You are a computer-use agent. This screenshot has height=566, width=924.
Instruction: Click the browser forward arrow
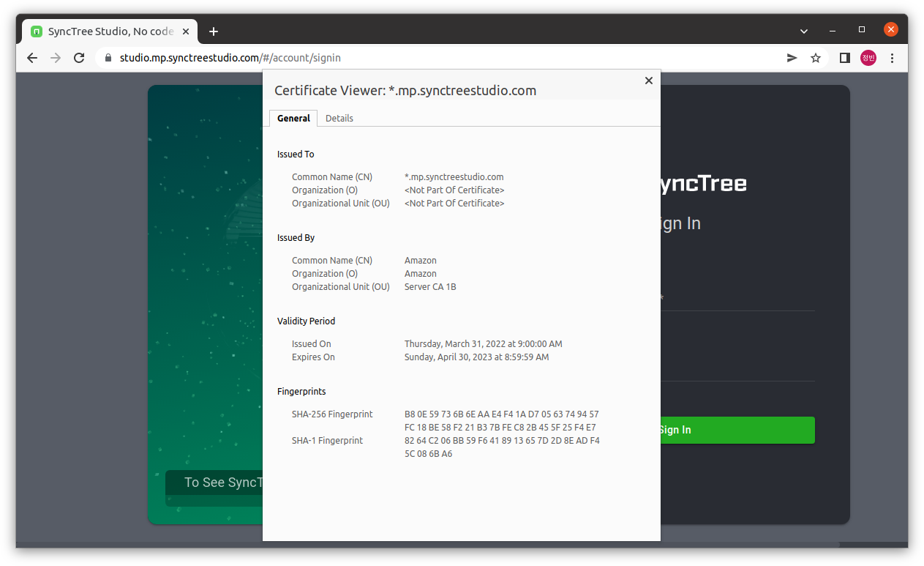56,58
